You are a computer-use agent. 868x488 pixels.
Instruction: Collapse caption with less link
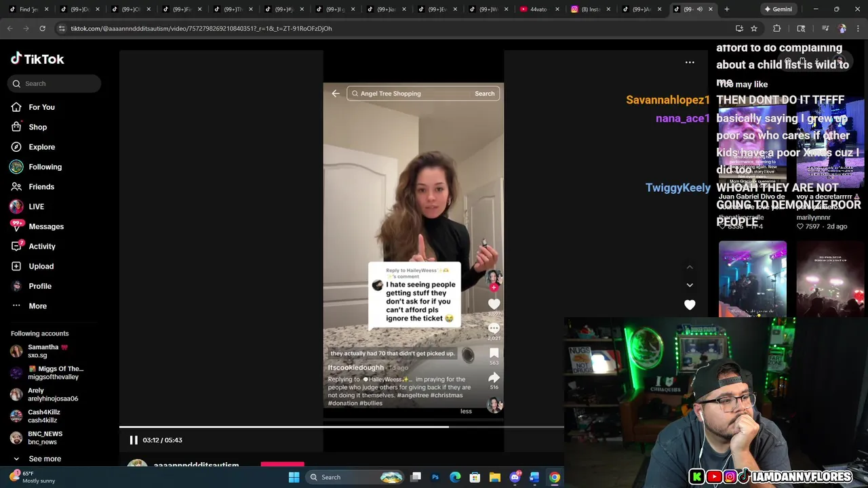coord(466,411)
